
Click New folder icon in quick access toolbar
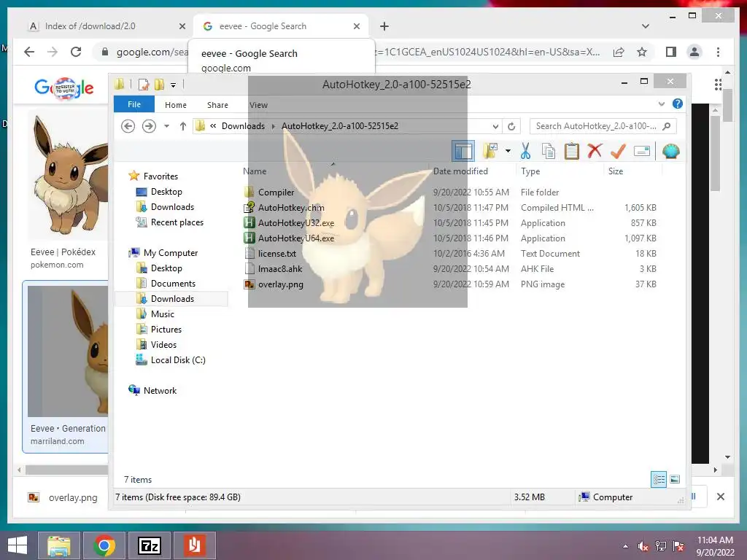(159, 85)
